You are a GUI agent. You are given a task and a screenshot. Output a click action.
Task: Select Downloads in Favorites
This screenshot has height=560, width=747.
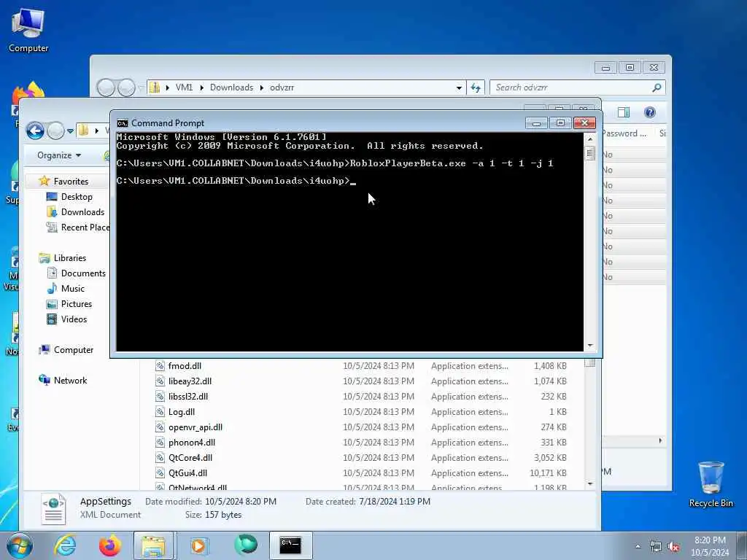point(82,212)
